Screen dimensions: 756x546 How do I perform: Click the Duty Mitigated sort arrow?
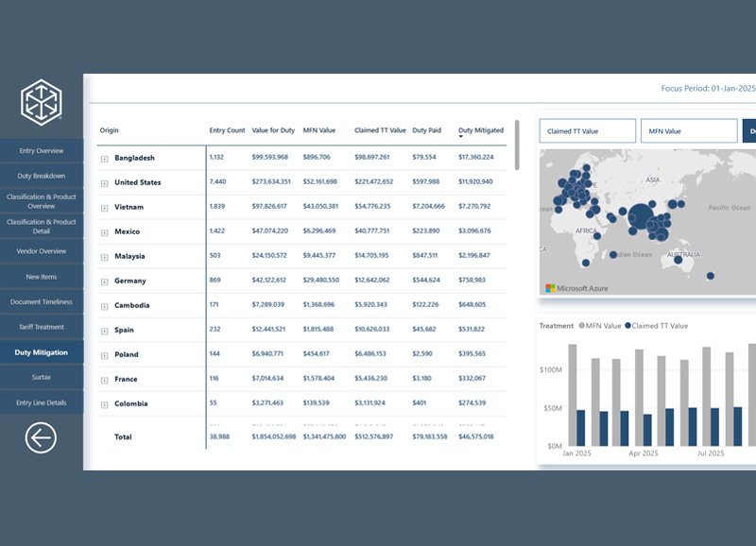coord(461,137)
